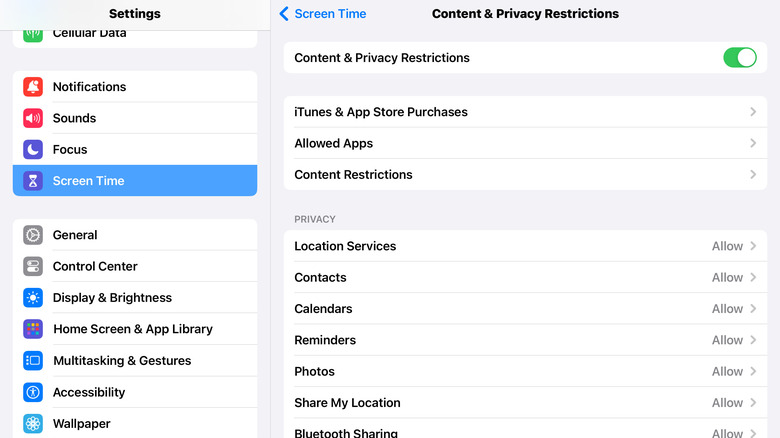780x438 pixels.
Task: Open Display & Brightness settings
Action: (x=135, y=298)
